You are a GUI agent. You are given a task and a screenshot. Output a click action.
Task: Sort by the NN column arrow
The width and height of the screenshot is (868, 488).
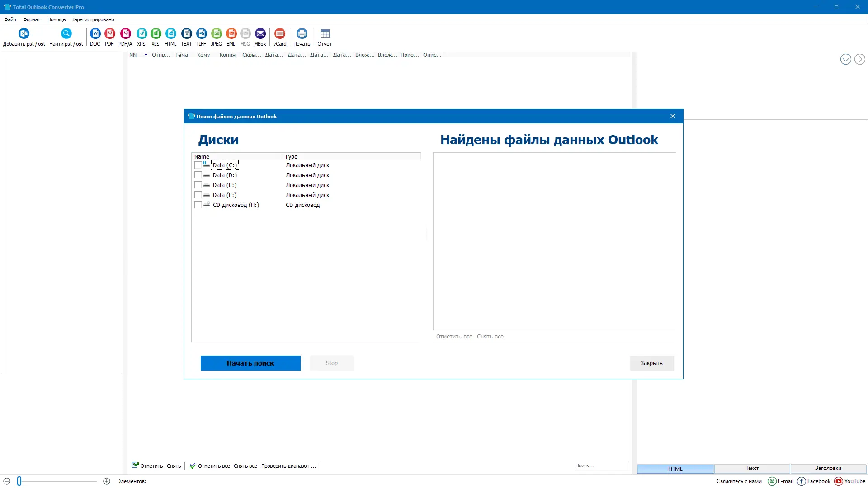[x=146, y=55]
